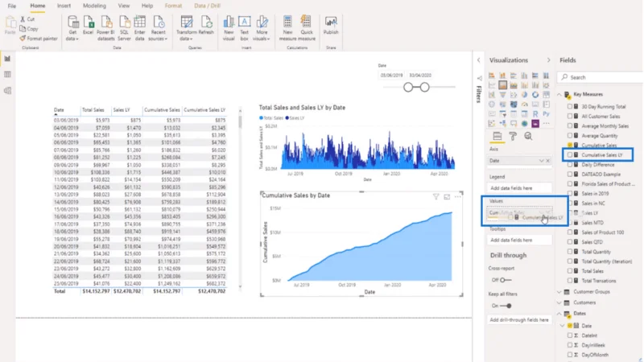Screen dimensions: 644x362
Task: Toggle the Keep all filters switch
Action: coord(506,306)
